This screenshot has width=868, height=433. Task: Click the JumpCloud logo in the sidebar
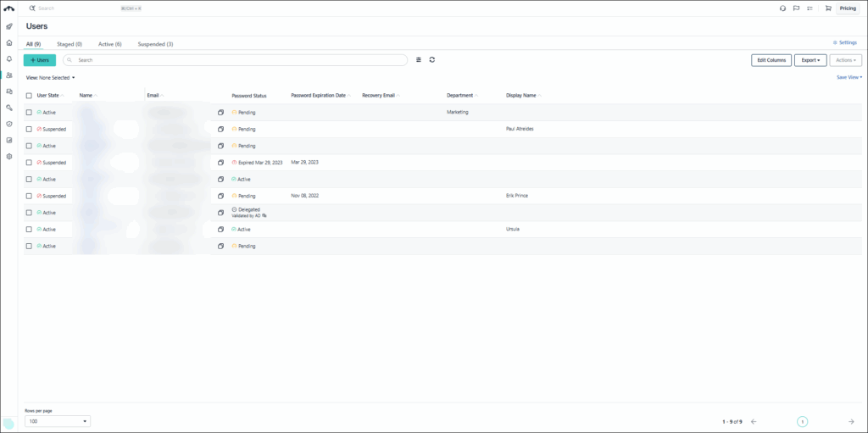pyautogui.click(x=8, y=8)
